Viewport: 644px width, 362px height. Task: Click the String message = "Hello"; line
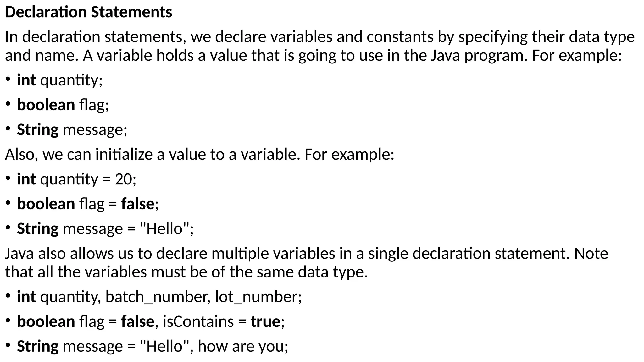point(105,228)
